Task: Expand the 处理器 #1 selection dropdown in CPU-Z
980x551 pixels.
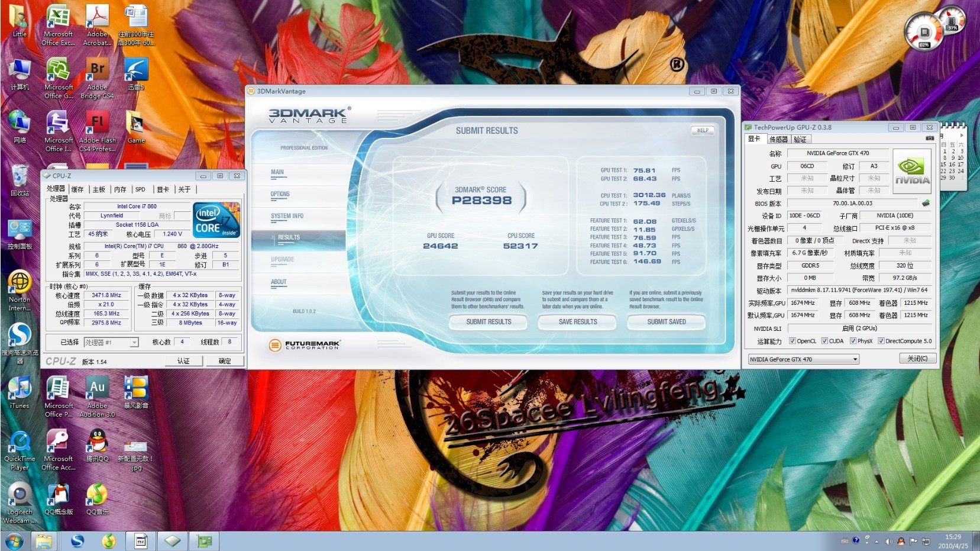Action: (x=134, y=342)
